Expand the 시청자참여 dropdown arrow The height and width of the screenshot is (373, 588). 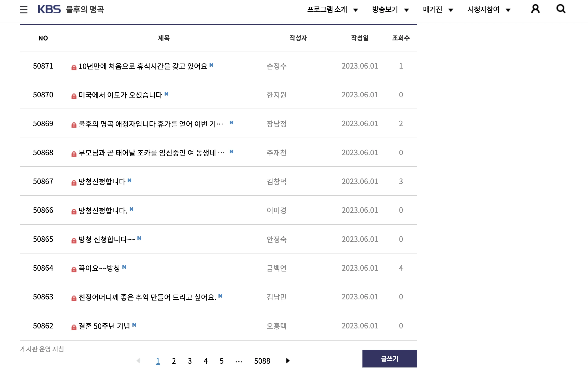(x=508, y=10)
